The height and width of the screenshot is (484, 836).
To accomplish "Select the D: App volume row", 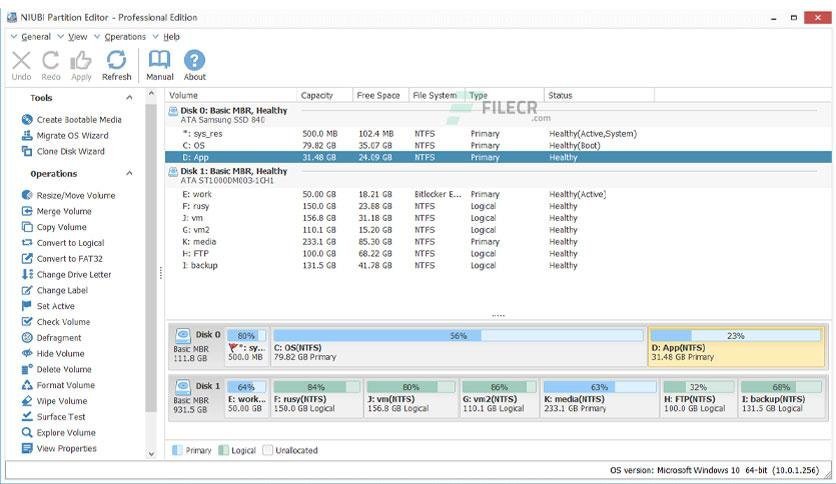I will 498,157.
